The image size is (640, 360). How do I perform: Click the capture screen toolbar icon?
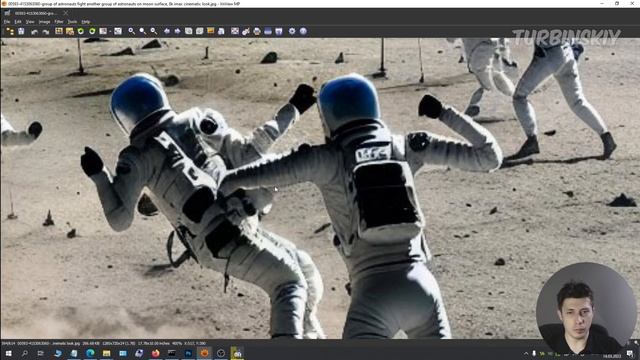click(279, 31)
